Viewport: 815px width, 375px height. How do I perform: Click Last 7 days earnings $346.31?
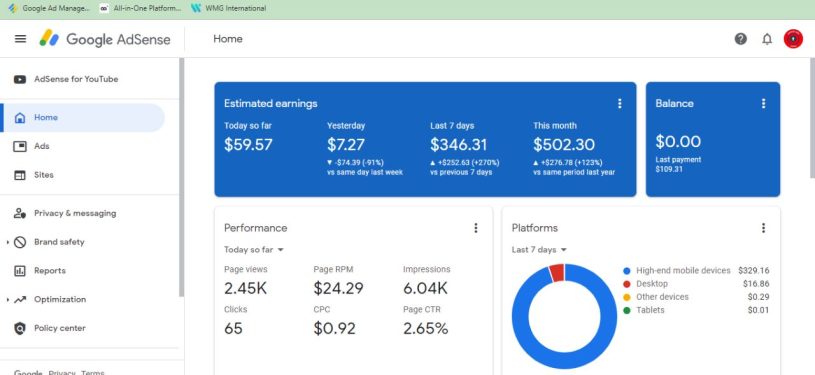(458, 145)
